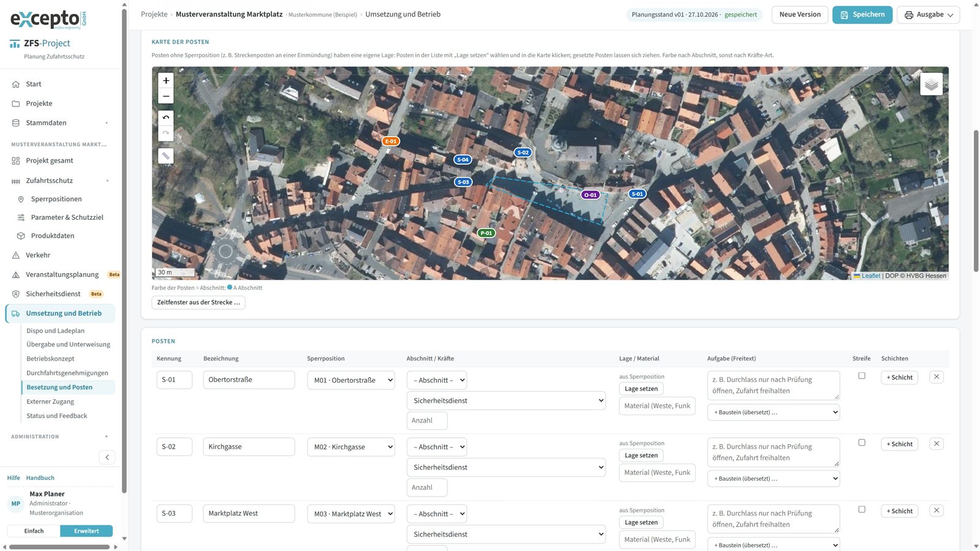Expand the Stammdaten sidebar section
Image resolution: width=980 pixels, height=551 pixels.
tap(61, 123)
